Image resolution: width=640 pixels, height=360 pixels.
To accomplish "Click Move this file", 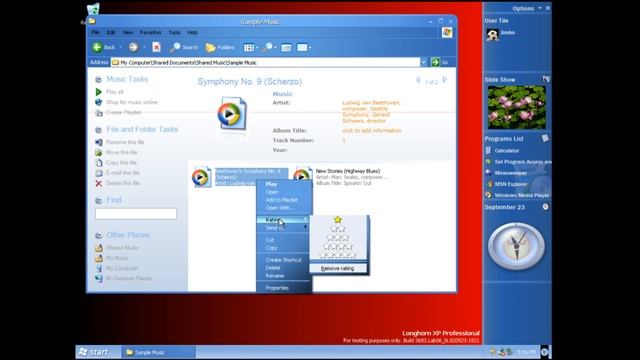I will pyautogui.click(x=122, y=152).
